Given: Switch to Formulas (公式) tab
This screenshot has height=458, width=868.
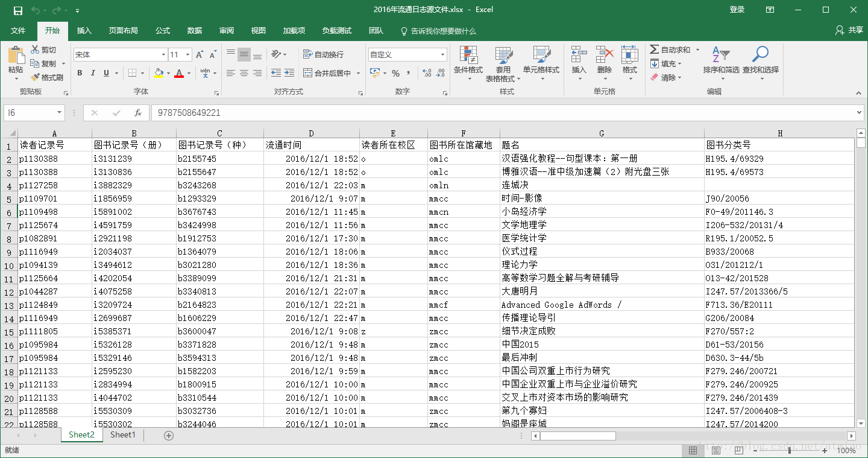Looking at the screenshot, I should [x=163, y=30].
